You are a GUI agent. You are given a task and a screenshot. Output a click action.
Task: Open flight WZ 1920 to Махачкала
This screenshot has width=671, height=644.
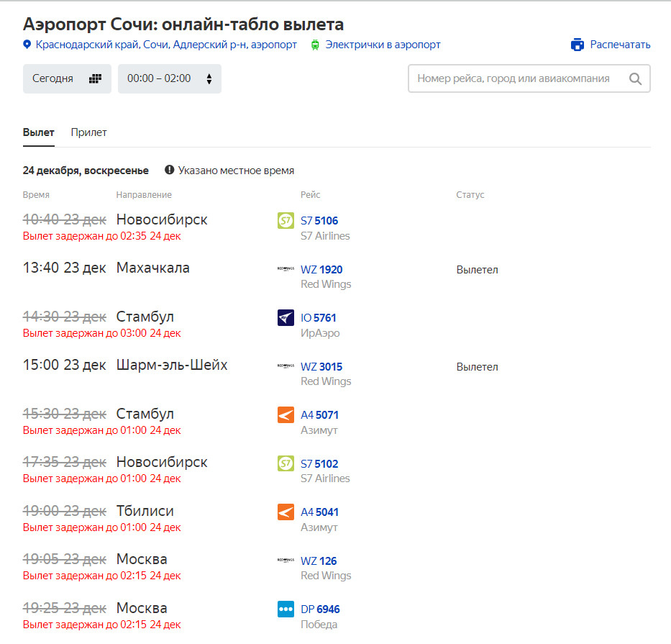(x=321, y=270)
